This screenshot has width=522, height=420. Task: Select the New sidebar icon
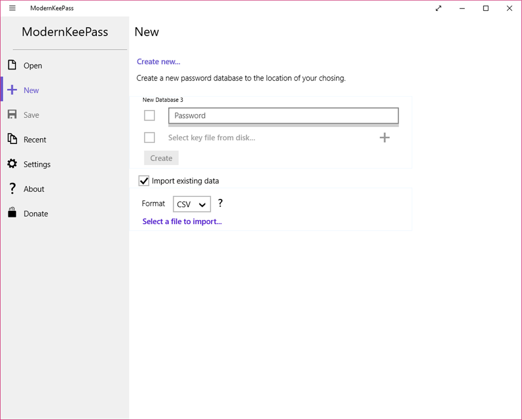pos(12,90)
